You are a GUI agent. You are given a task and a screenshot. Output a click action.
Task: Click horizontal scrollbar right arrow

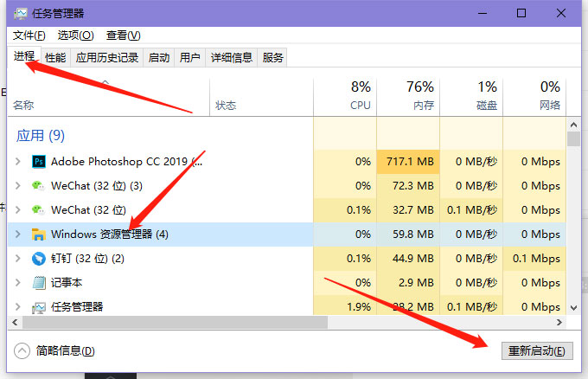559,323
